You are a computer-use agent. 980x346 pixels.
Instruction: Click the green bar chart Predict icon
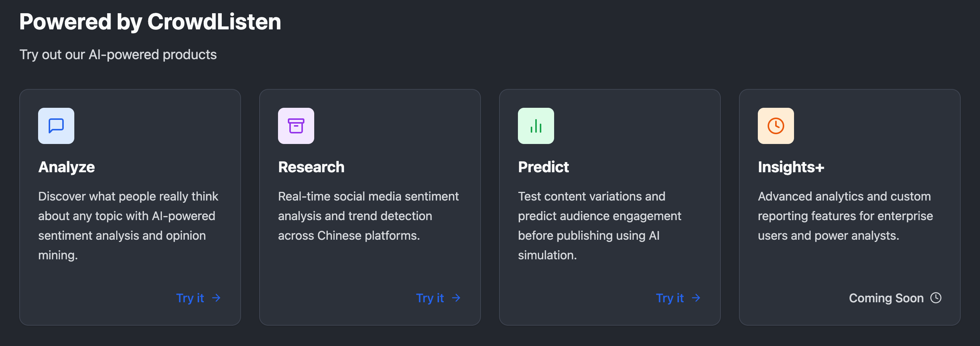(x=536, y=126)
